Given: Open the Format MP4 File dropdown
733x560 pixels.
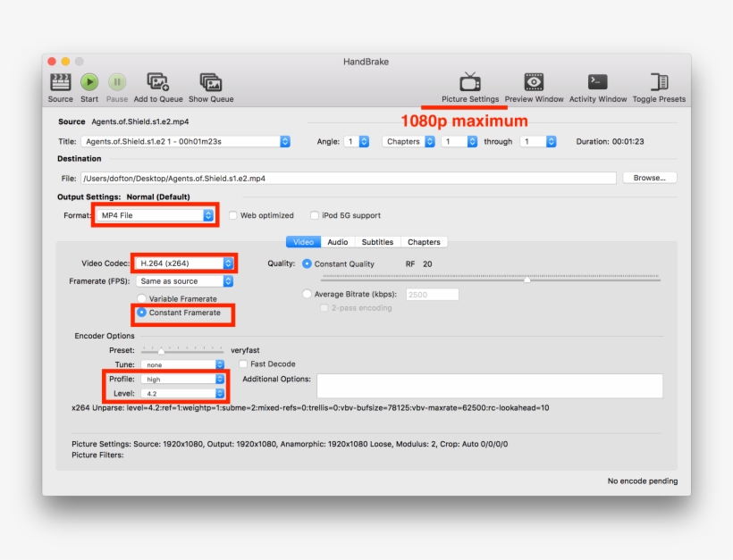Looking at the screenshot, I should pyautogui.click(x=156, y=215).
